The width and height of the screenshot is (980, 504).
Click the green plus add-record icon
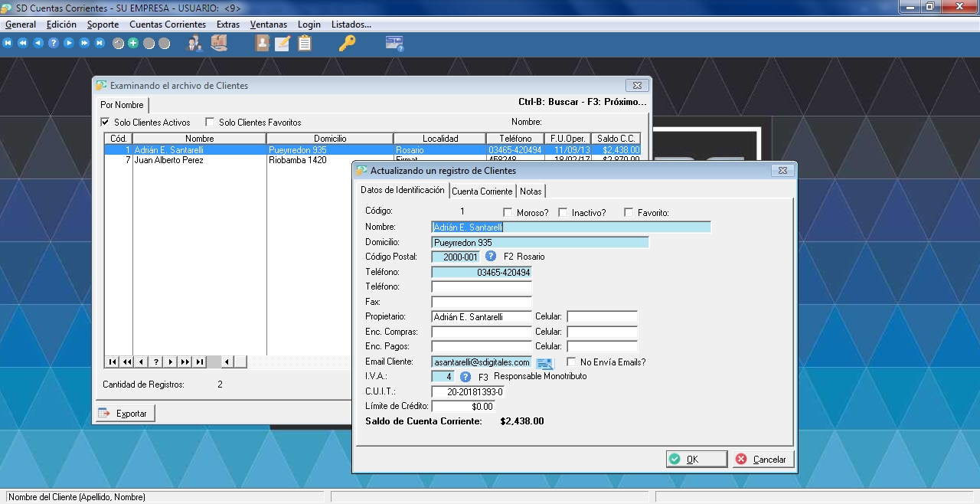(133, 44)
